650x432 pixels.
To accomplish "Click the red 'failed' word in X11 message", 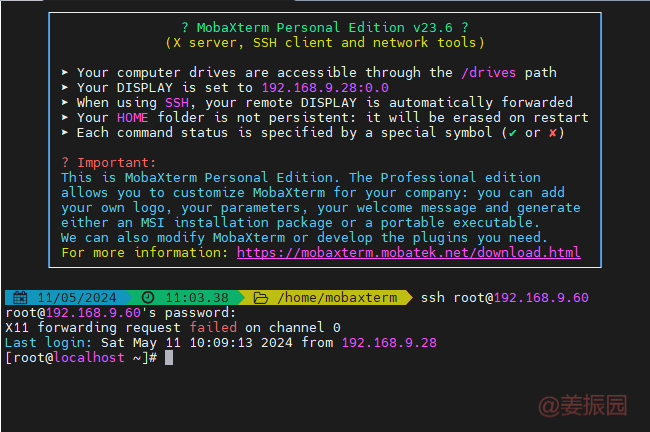I will [x=213, y=327].
